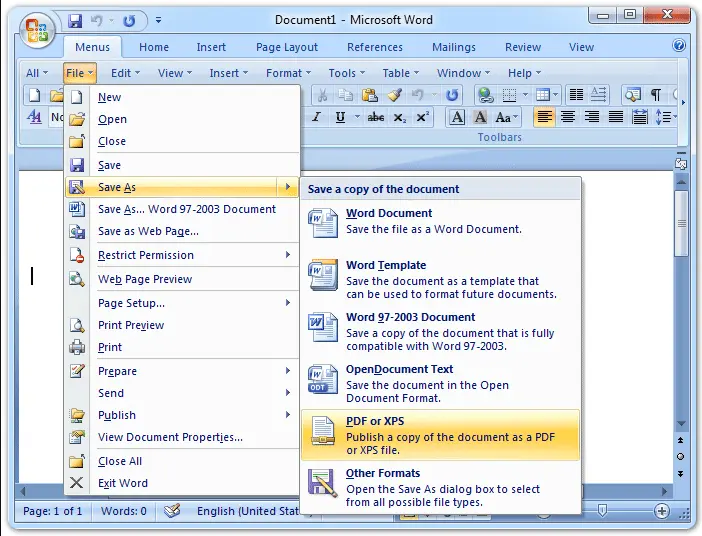Expand the Restrict Permission submenu
Screen dimensions: 702x536
182,255
